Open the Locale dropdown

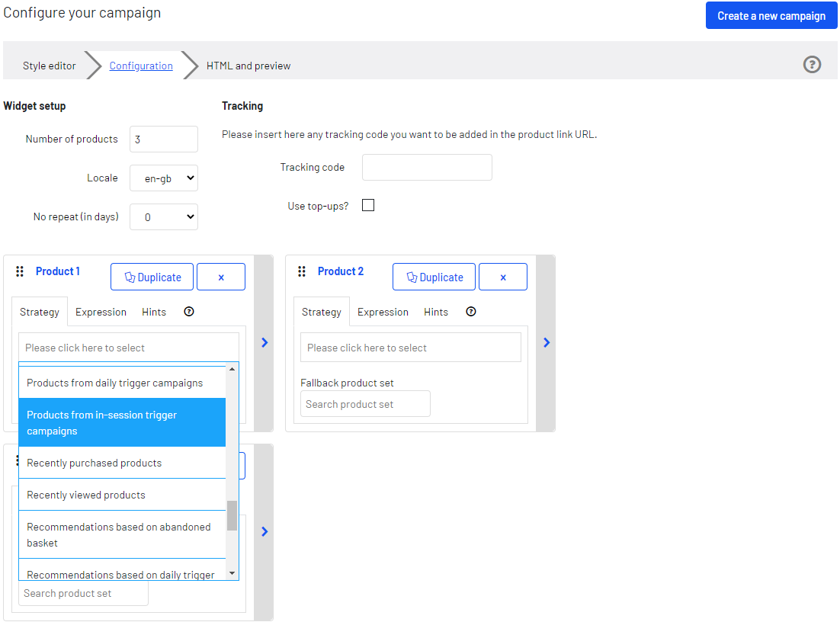(x=163, y=178)
